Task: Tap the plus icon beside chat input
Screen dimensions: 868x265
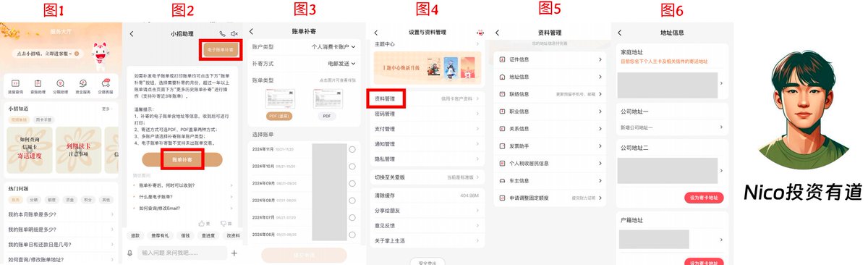Action: 234,253
